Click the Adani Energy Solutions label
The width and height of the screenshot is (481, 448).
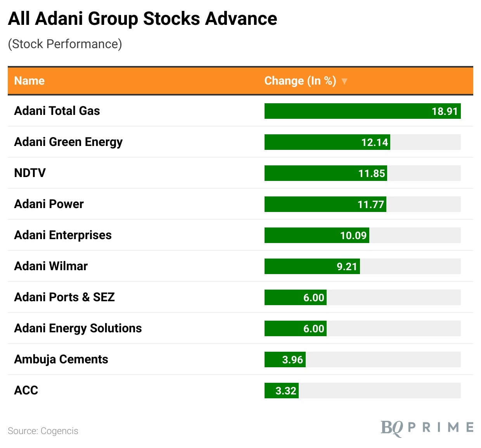pos(78,328)
